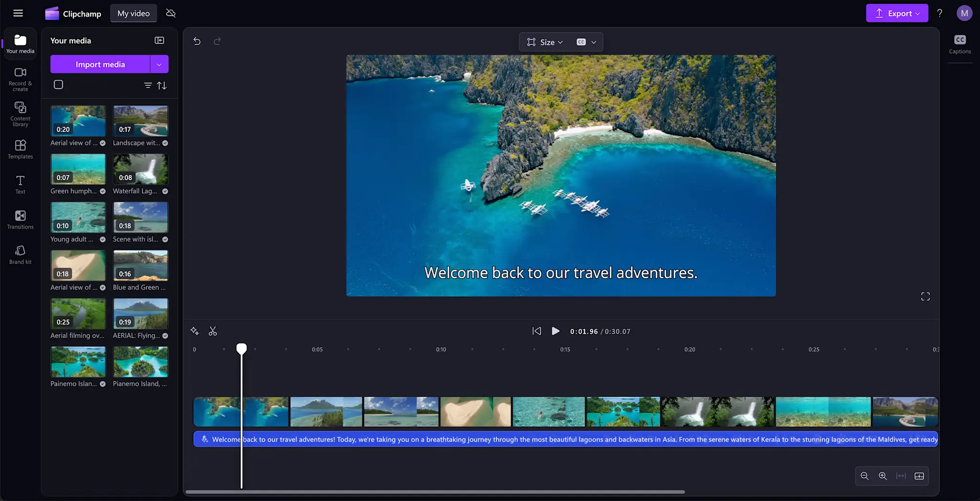Select the waterfall clip on timeline

coord(718,412)
